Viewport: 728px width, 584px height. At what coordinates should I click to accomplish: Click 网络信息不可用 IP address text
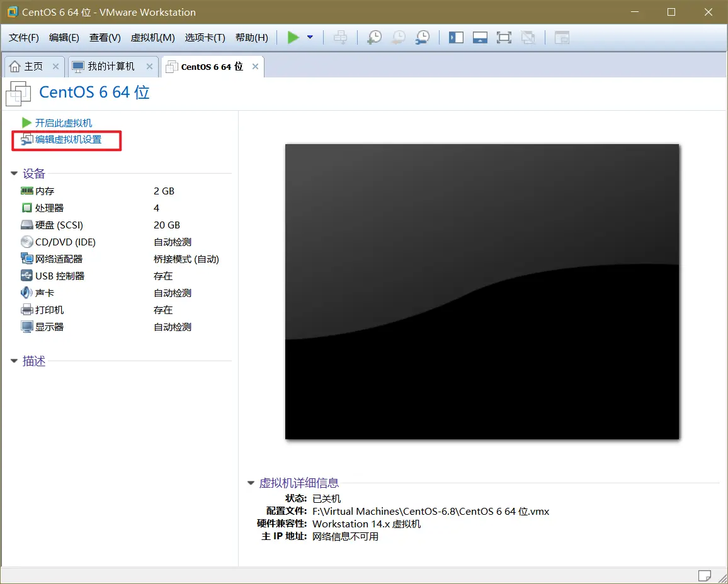coord(346,536)
